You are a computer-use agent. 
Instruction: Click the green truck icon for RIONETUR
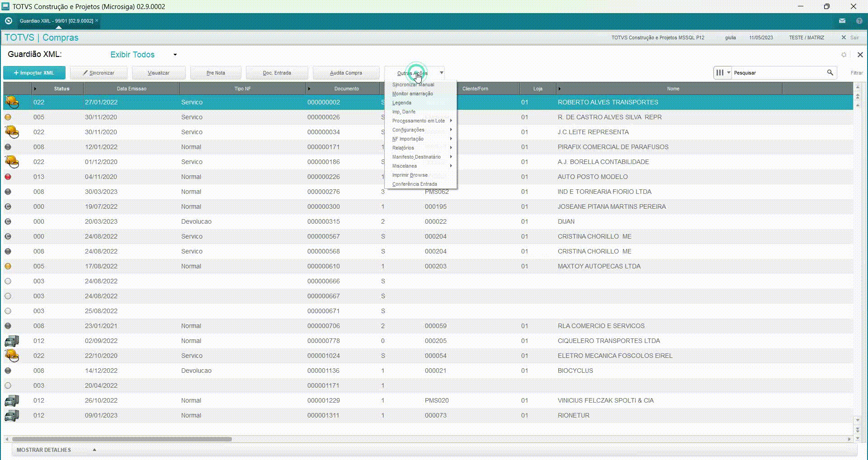pos(12,415)
